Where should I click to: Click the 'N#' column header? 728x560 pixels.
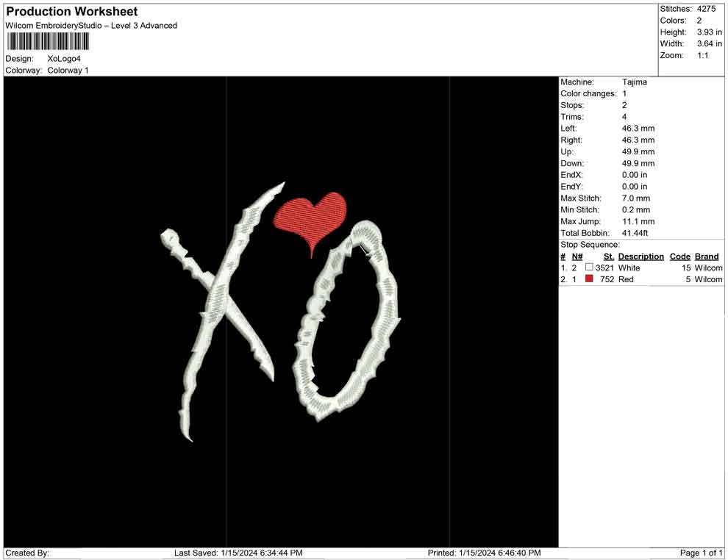[x=577, y=256]
